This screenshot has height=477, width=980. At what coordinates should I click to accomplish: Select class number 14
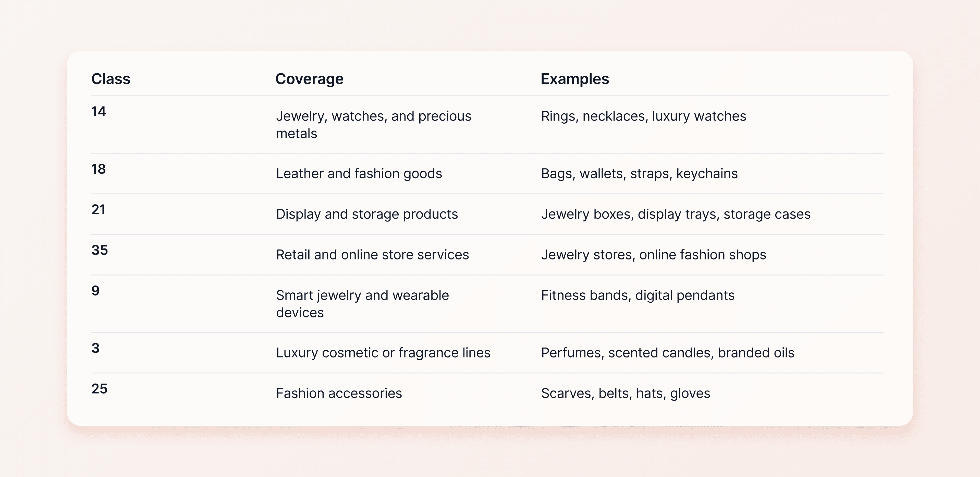(x=99, y=112)
